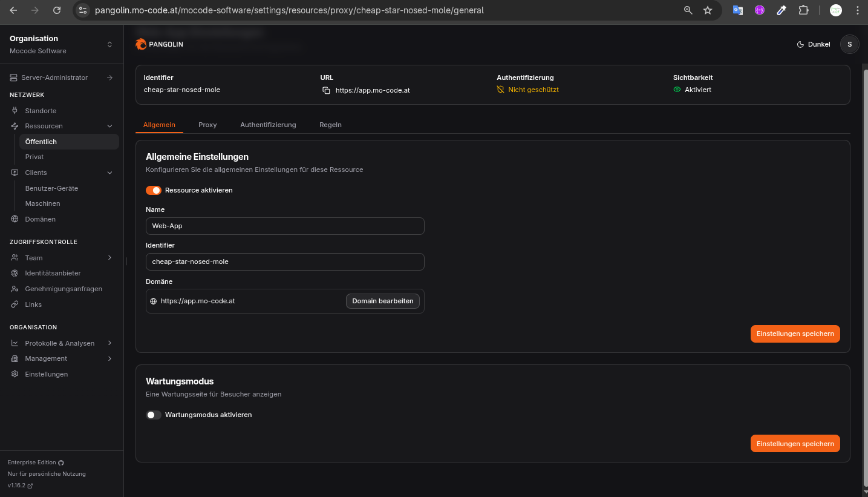Enable the Wartungsmodus aktivieren switch

point(154,415)
